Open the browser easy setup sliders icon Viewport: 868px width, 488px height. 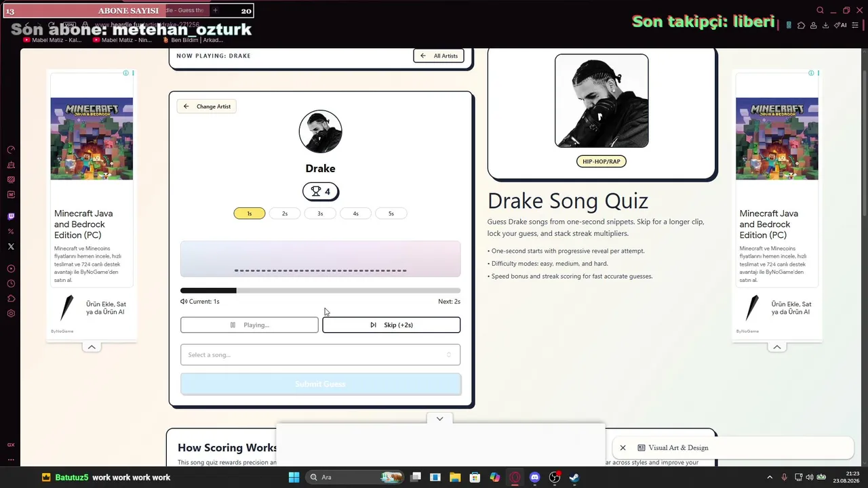tap(856, 25)
